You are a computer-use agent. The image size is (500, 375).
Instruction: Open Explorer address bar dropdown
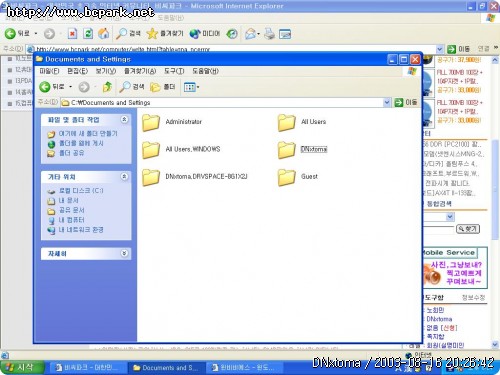coord(387,102)
